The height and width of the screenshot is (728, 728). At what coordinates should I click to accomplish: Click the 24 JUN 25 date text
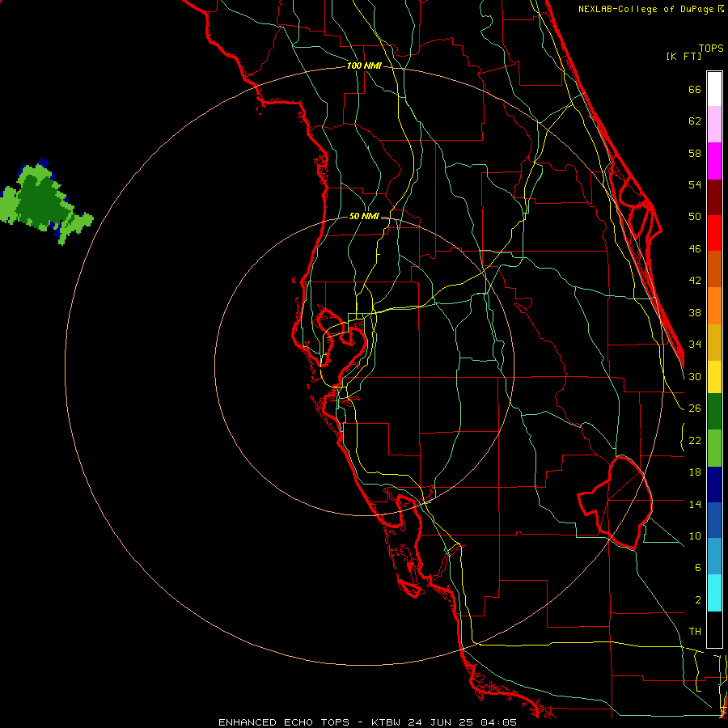(440, 722)
